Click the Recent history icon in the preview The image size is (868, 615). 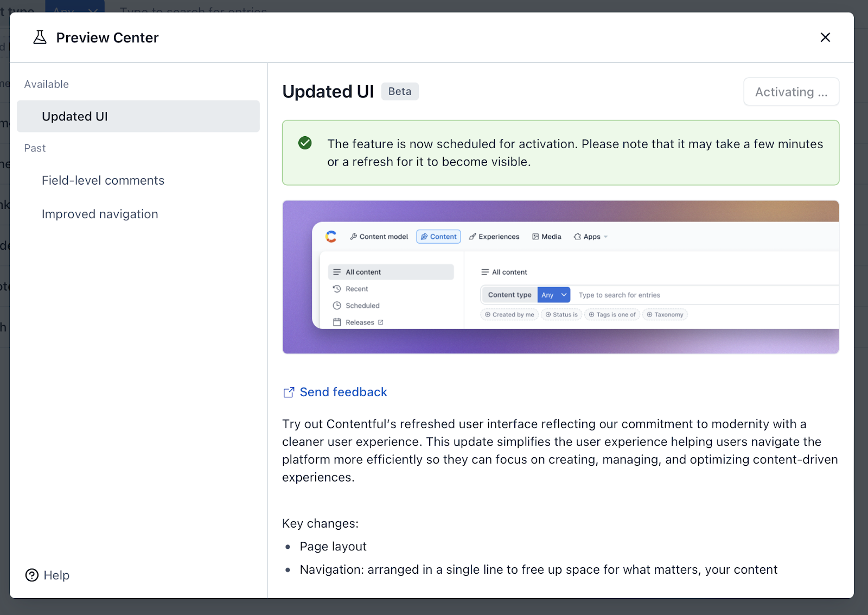337,288
